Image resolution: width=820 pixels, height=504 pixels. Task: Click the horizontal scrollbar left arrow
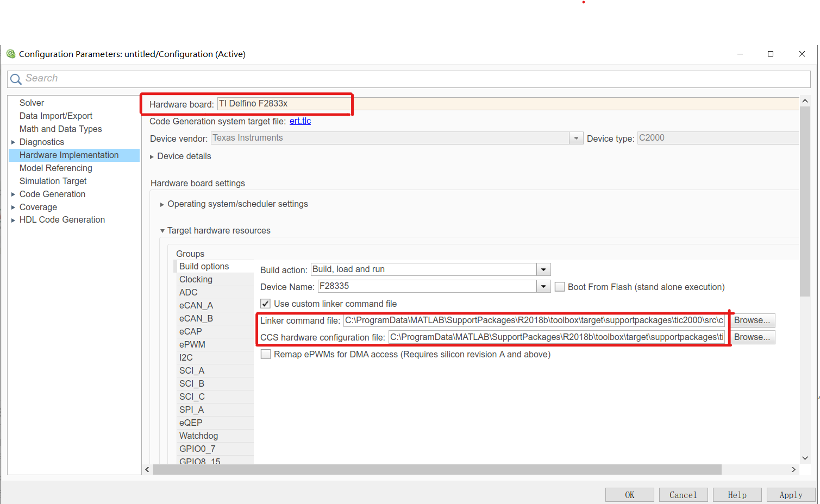(x=147, y=469)
